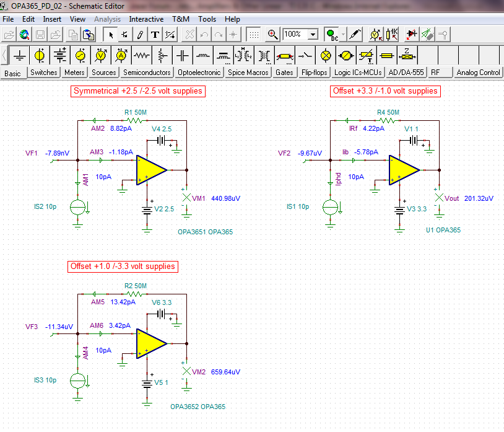
Task: Select the wire drawing pencil tool
Action: tap(140, 34)
